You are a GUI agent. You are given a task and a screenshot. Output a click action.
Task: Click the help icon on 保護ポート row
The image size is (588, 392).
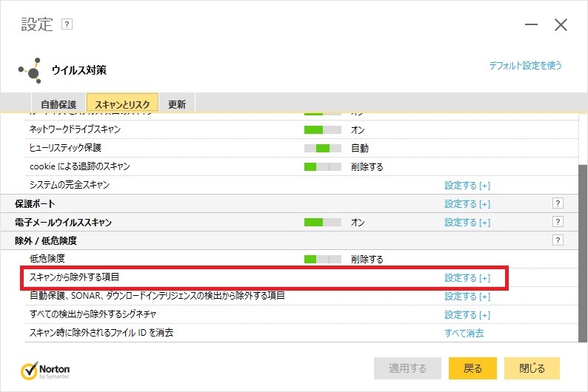(558, 203)
